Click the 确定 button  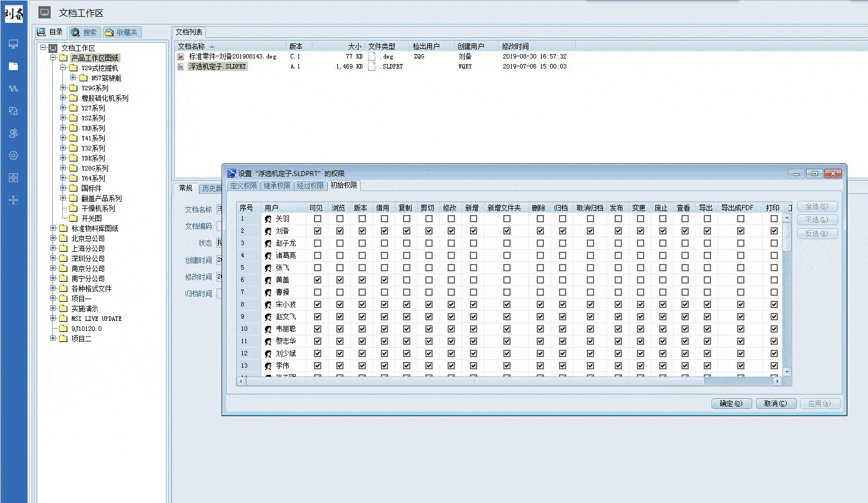click(732, 403)
